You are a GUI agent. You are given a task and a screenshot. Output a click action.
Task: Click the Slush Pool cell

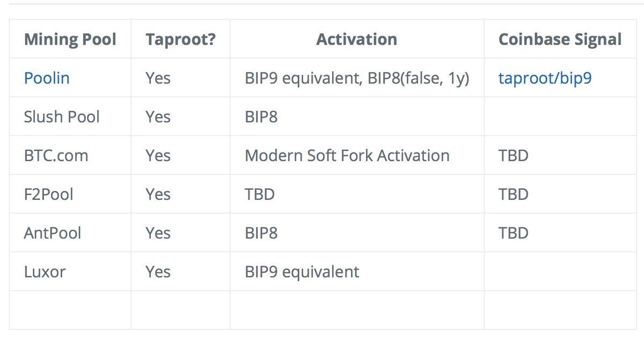pos(70,117)
